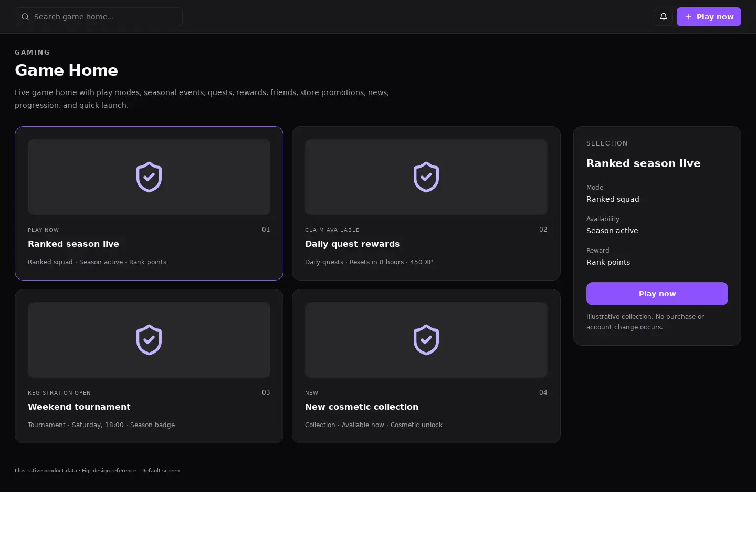Click 'Ranked squad · Season active · Rank points' text
Image resolution: width=756 pixels, height=538 pixels.
pyautogui.click(x=97, y=262)
